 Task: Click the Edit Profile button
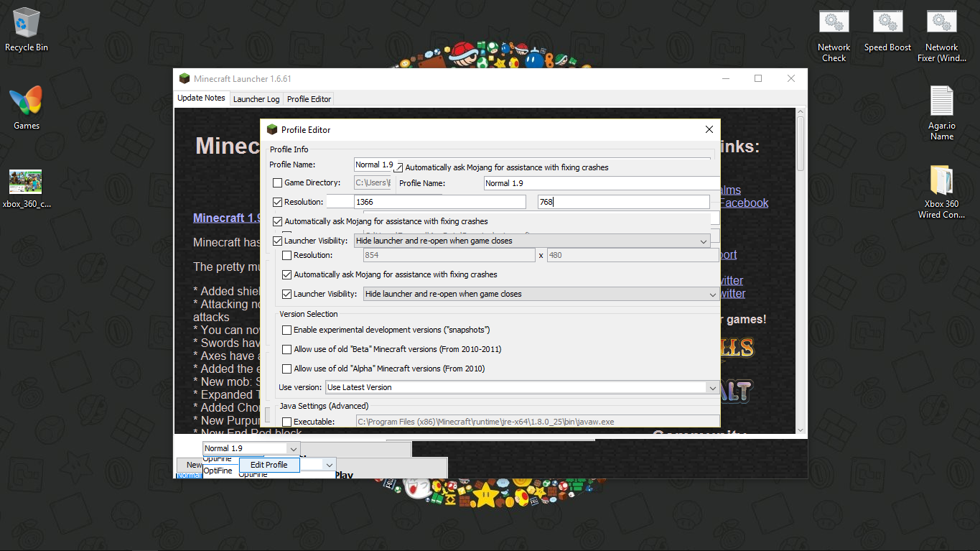pos(269,466)
